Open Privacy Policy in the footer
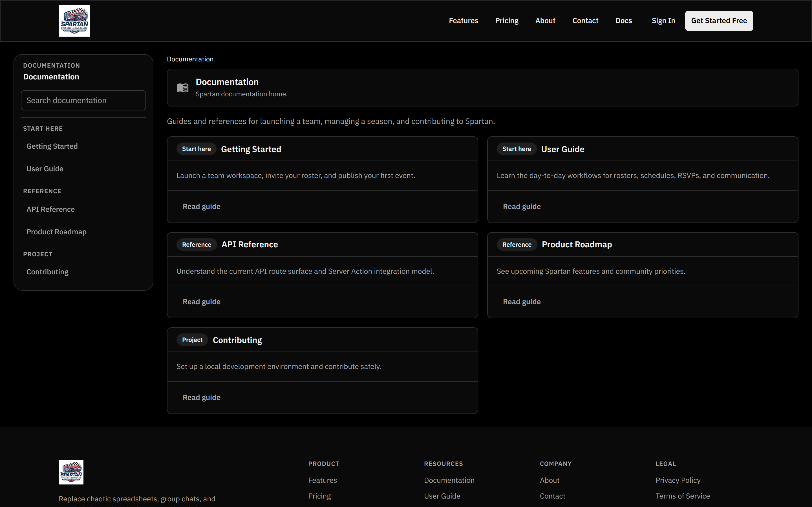 click(678, 480)
